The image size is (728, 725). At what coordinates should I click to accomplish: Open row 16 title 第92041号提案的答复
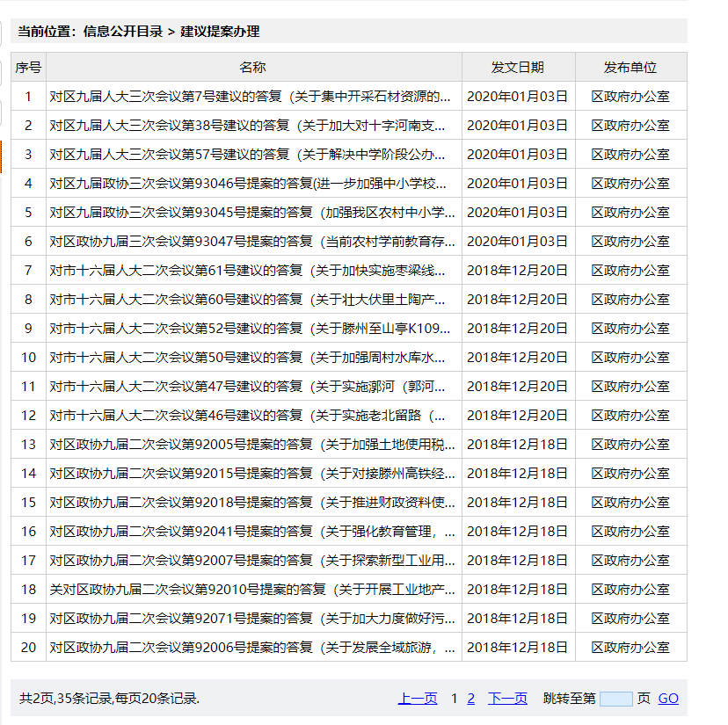(x=252, y=532)
